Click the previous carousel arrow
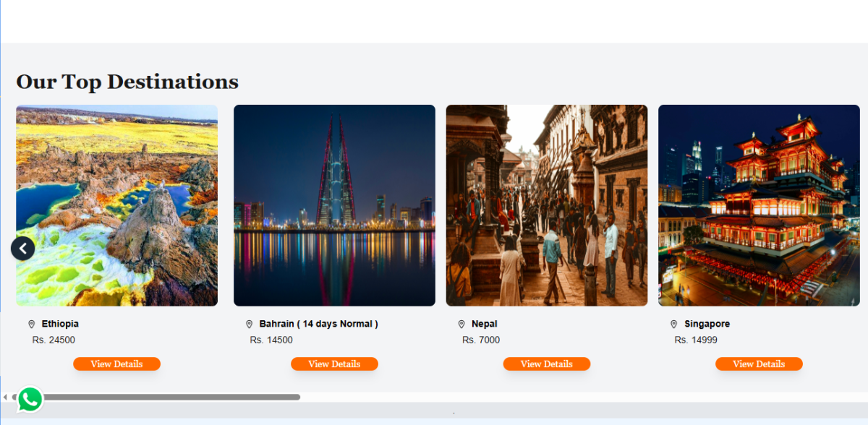The image size is (868, 425). tap(23, 249)
